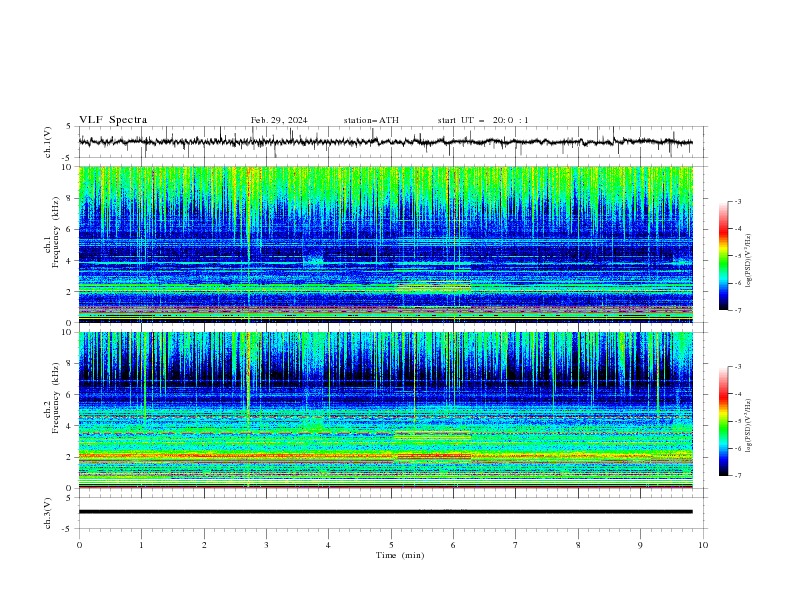Image resolution: width=792 pixels, height=612 pixels.
Task: Click time axis tick label "3"
Action: tap(266, 545)
